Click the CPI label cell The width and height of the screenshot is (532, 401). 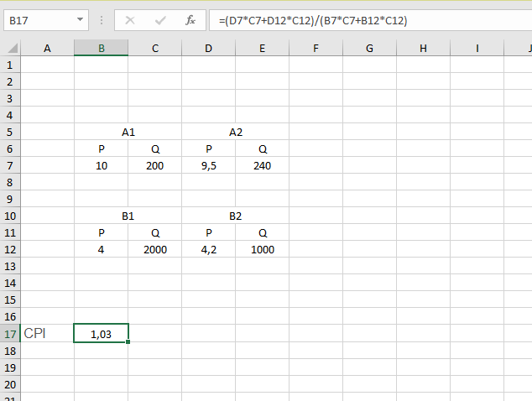[47, 333]
